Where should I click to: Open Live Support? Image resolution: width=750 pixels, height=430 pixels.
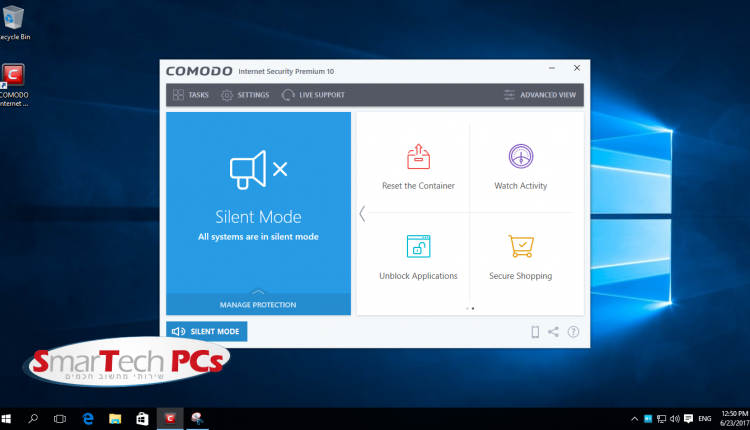point(313,95)
